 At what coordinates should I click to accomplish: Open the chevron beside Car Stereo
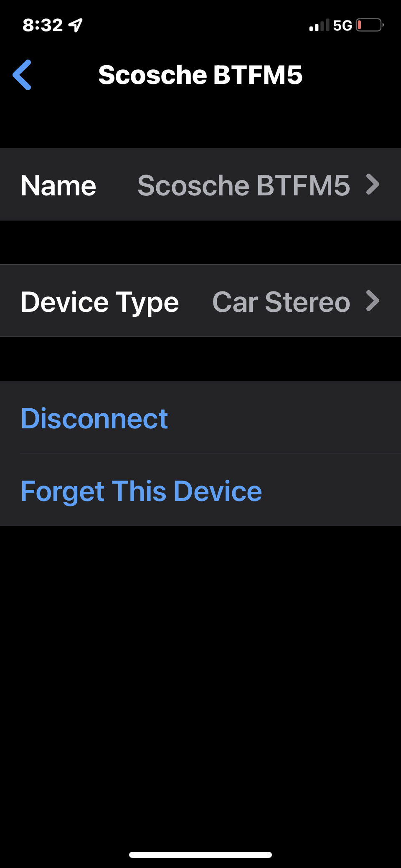pos(373,301)
